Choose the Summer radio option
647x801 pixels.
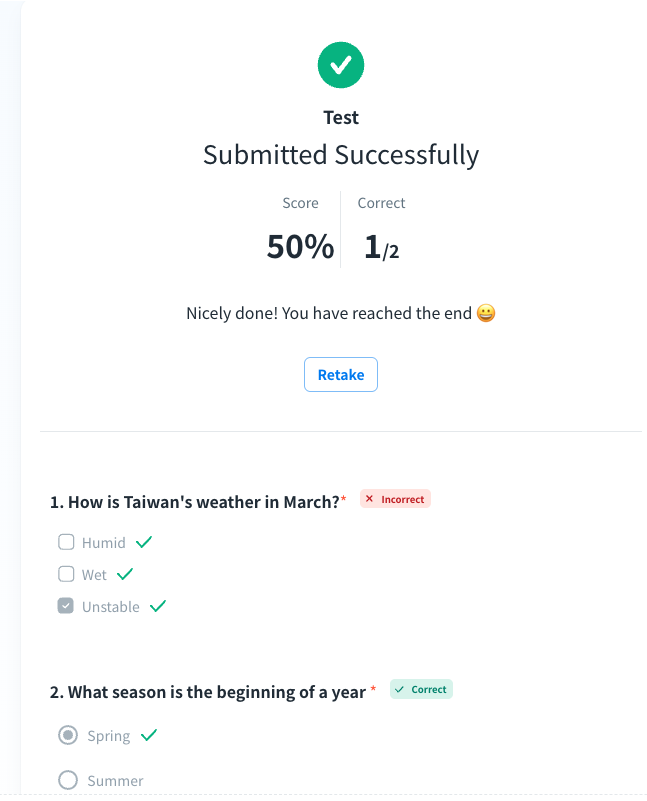[68, 780]
